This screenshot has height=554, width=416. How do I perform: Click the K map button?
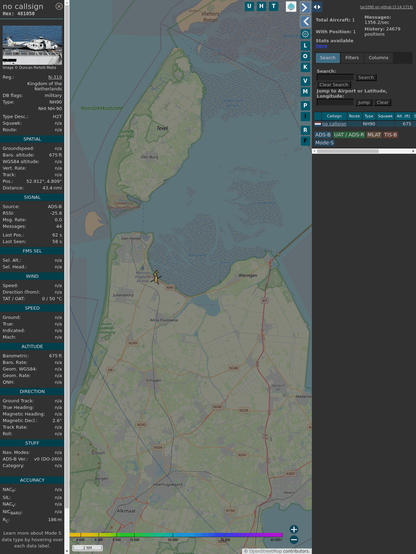coord(305,67)
